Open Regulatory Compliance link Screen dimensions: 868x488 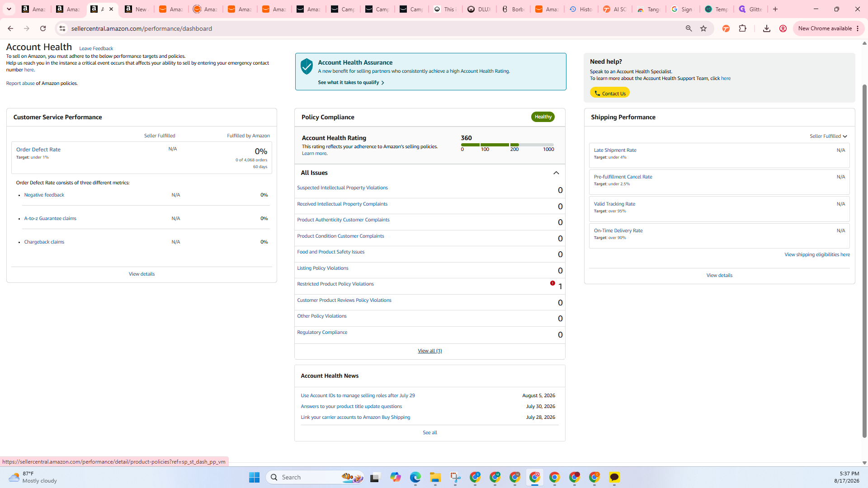tap(322, 333)
